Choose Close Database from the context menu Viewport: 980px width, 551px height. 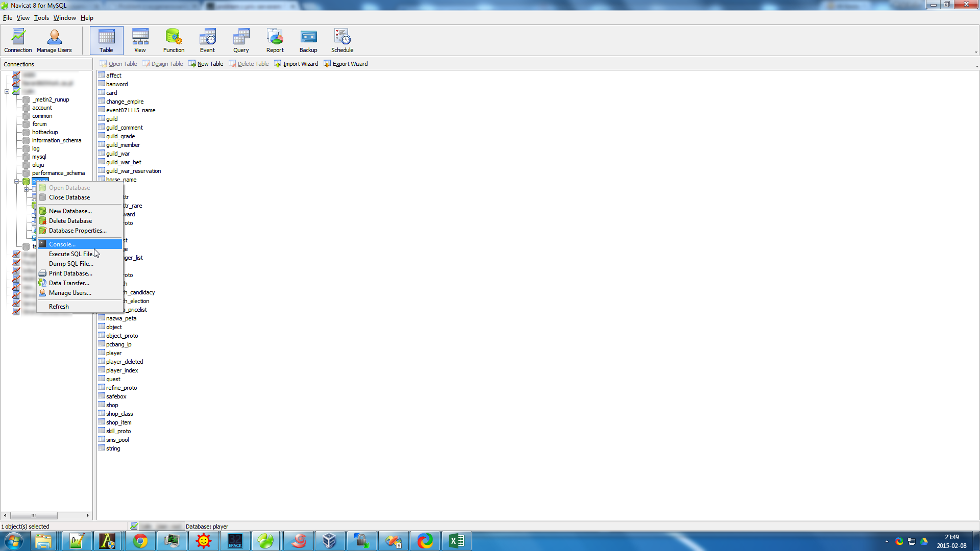click(x=80, y=197)
